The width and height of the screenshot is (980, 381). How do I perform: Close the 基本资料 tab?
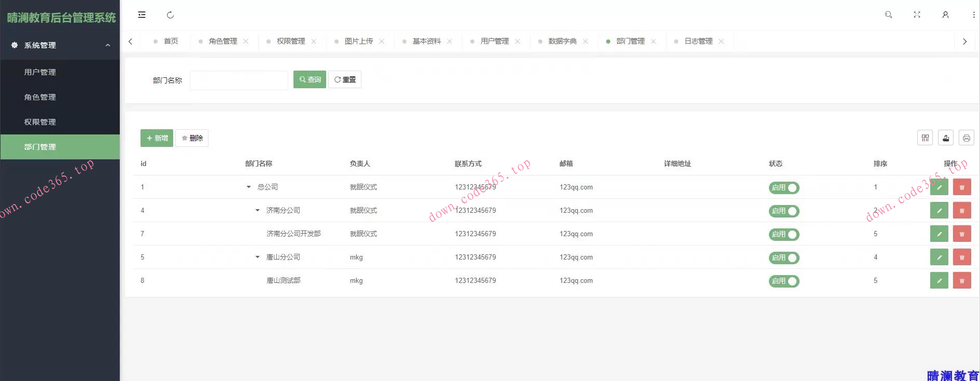coord(450,42)
